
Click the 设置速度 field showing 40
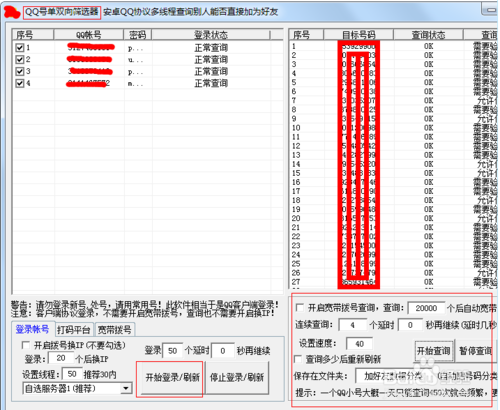coord(359,344)
